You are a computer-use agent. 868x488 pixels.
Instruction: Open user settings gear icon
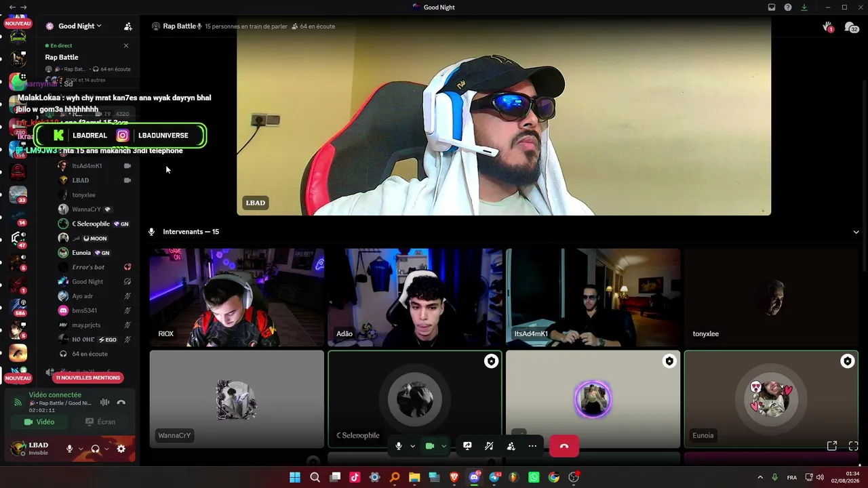coord(121,449)
